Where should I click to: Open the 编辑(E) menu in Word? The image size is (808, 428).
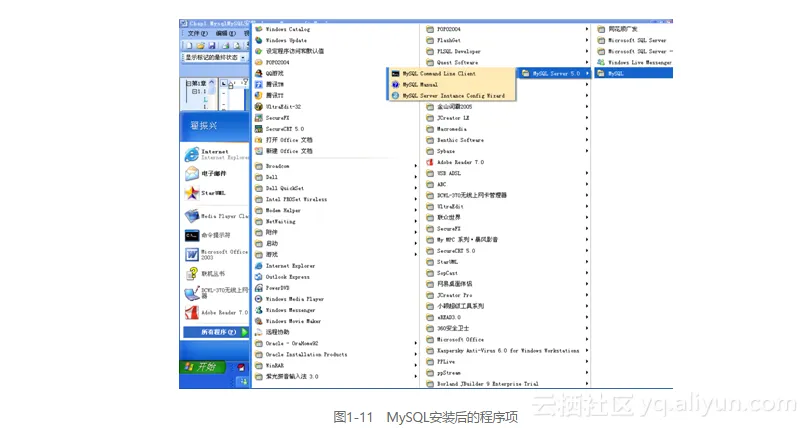click(x=226, y=33)
